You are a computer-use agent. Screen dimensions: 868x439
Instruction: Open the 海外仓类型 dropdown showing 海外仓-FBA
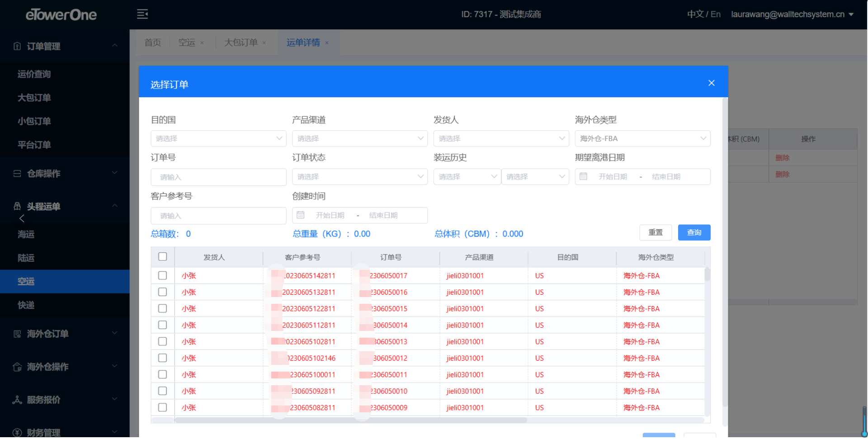click(x=642, y=139)
